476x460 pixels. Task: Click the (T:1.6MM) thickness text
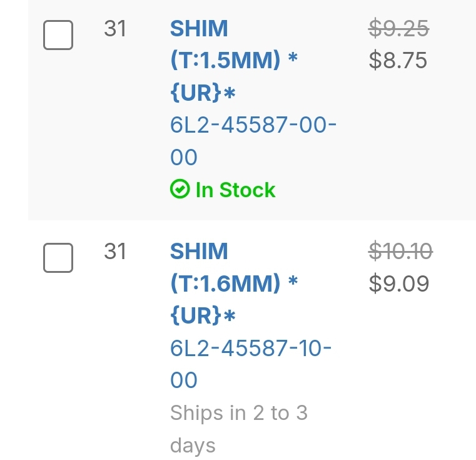point(225,284)
